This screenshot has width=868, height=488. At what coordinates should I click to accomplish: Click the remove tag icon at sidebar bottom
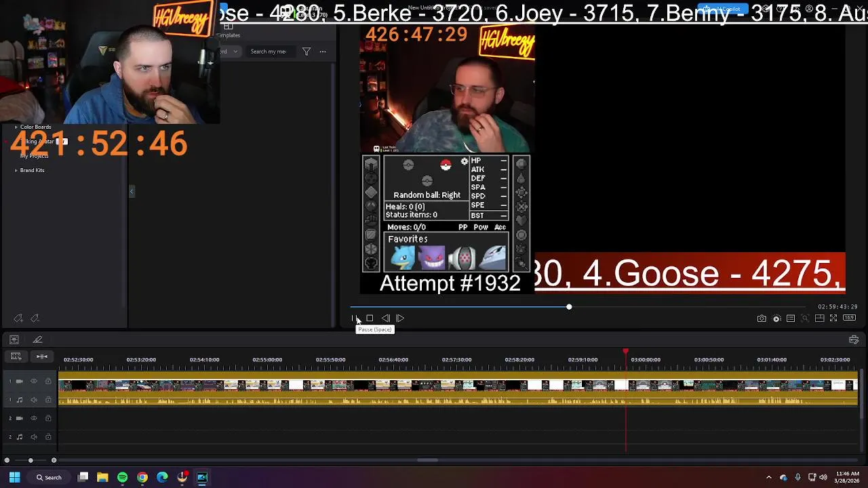[35, 319]
